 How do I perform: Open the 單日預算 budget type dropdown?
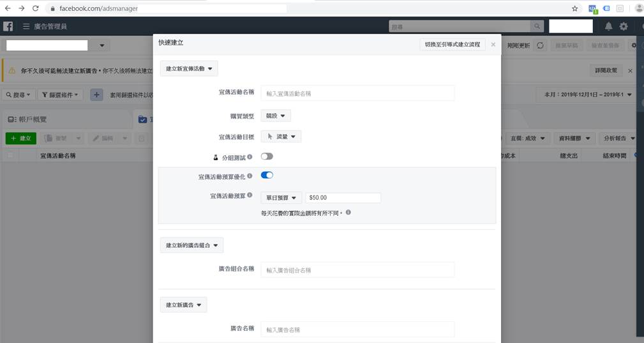coord(281,197)
